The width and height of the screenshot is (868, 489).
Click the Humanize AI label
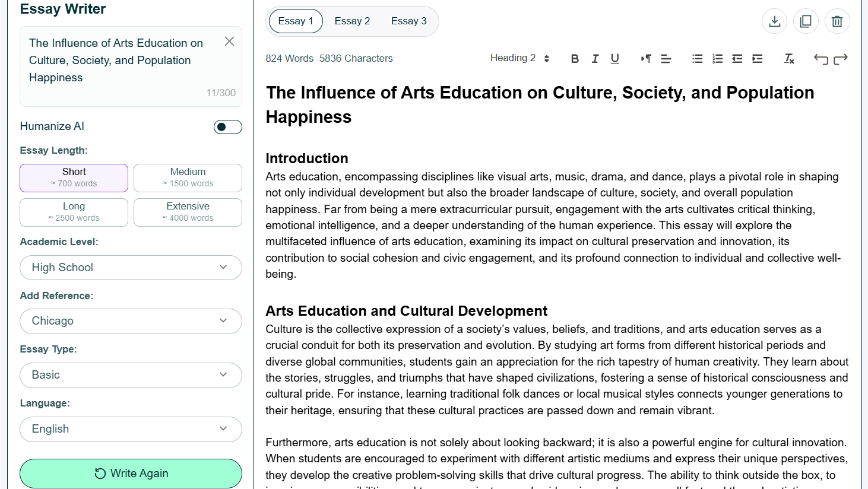(x=52, y=126)
